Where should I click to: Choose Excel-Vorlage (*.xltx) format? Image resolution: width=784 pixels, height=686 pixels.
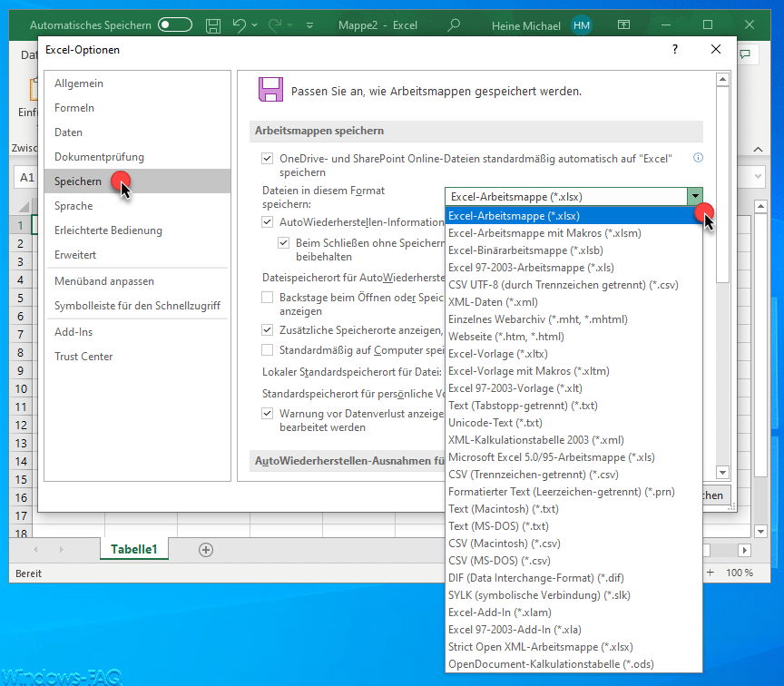pyautogui.click(x=573, y=354)
